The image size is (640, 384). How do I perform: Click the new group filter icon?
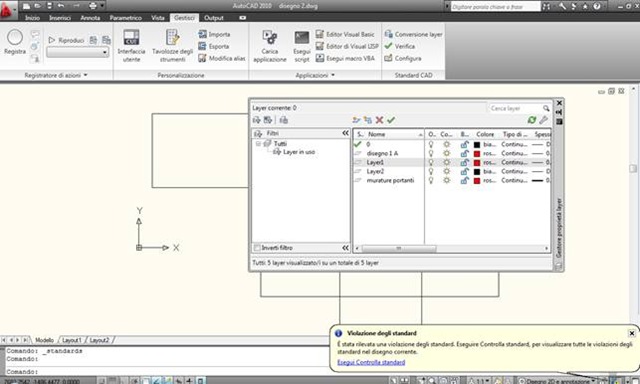point(268,120)
